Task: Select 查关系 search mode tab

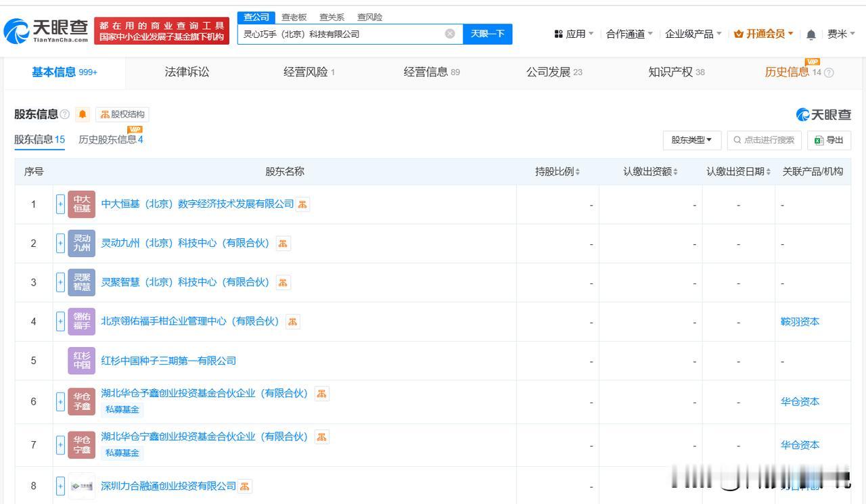Action: (x=332, y=17)
